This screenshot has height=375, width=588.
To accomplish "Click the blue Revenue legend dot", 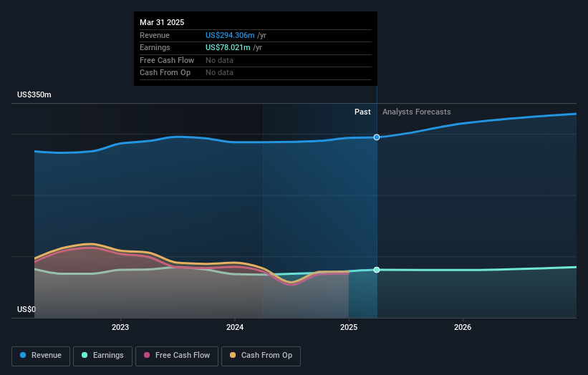I will [x=23, y=355].
